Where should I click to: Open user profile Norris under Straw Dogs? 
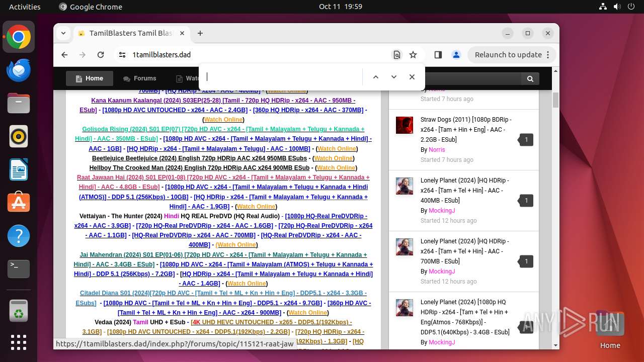(437, 150)
